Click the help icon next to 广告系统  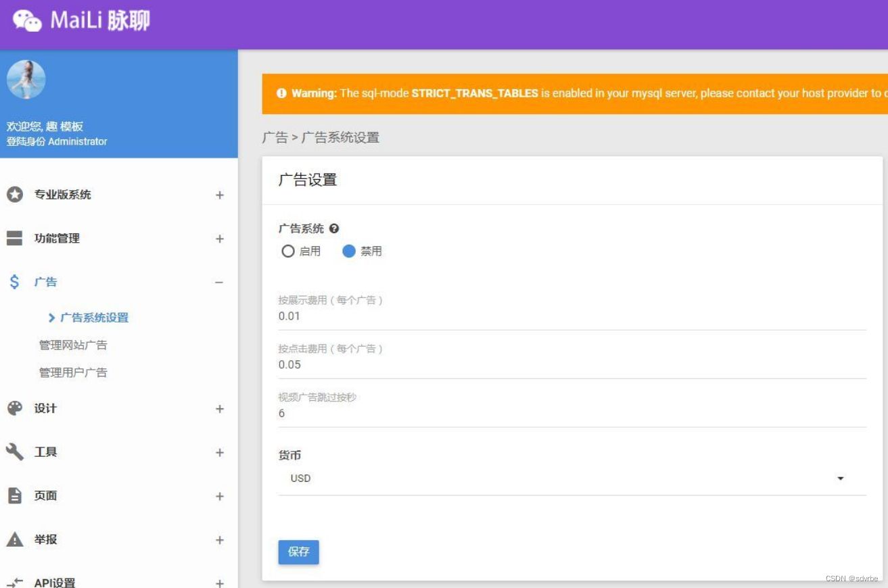[333, 228]
